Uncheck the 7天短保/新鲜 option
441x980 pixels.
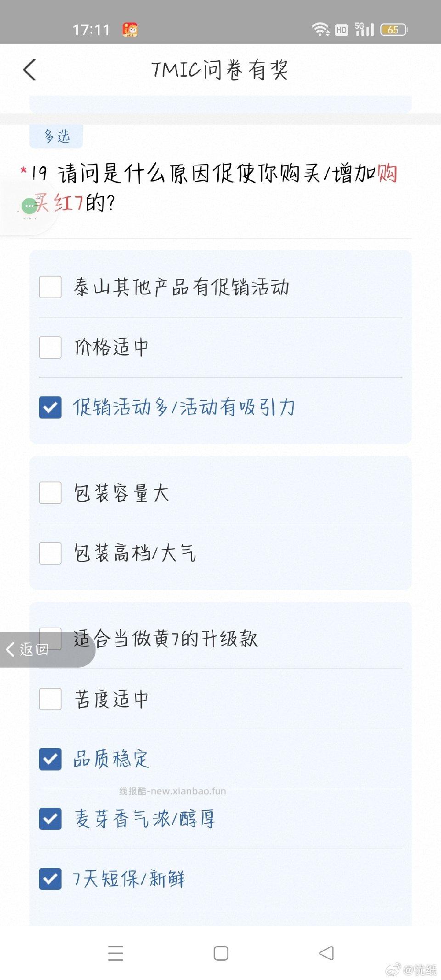coord(50,878)
